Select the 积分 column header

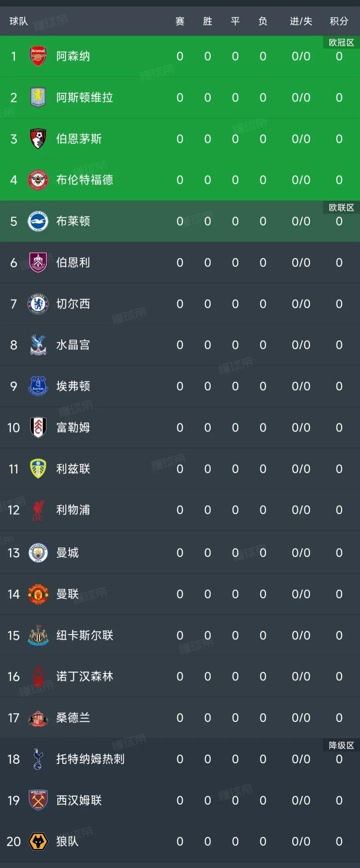(x=339, y=21)
